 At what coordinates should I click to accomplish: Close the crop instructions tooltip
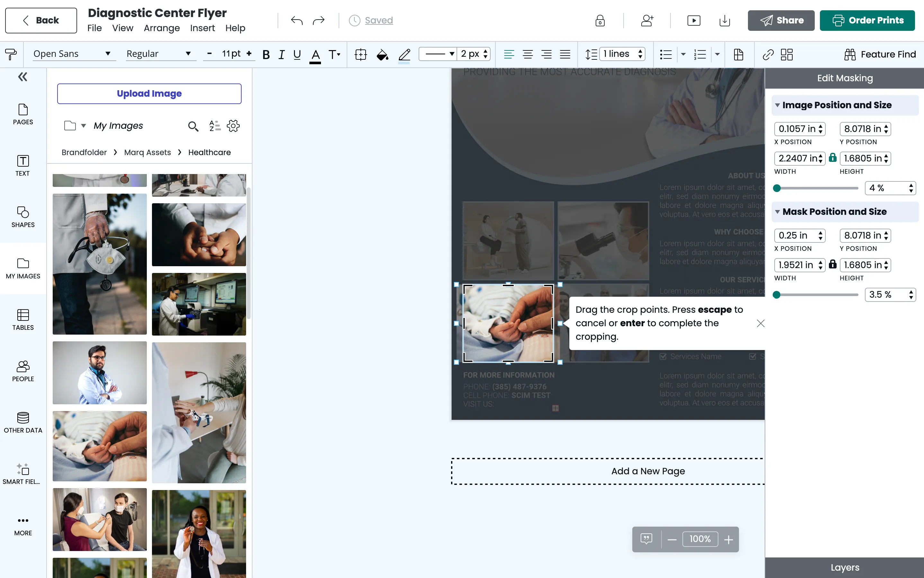pos(760,323)
